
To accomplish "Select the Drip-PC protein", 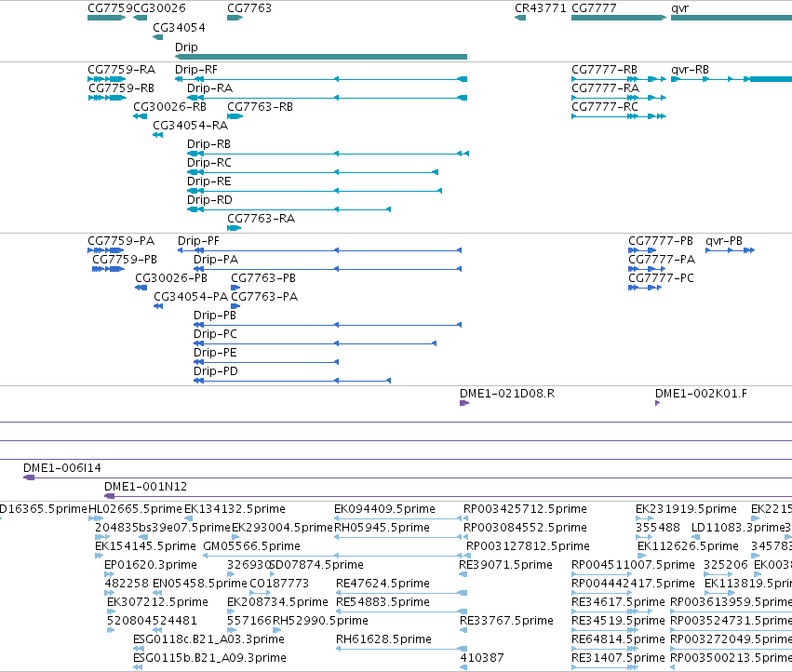I will coord(315,344).
